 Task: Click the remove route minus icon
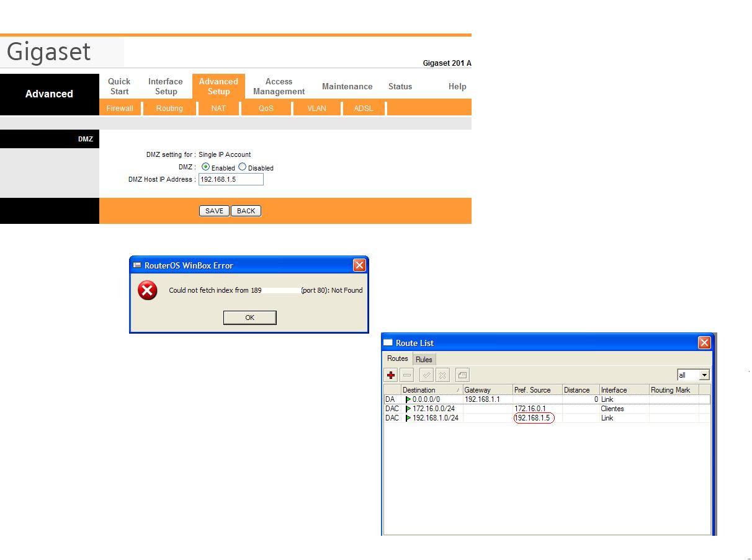point(407,375)
